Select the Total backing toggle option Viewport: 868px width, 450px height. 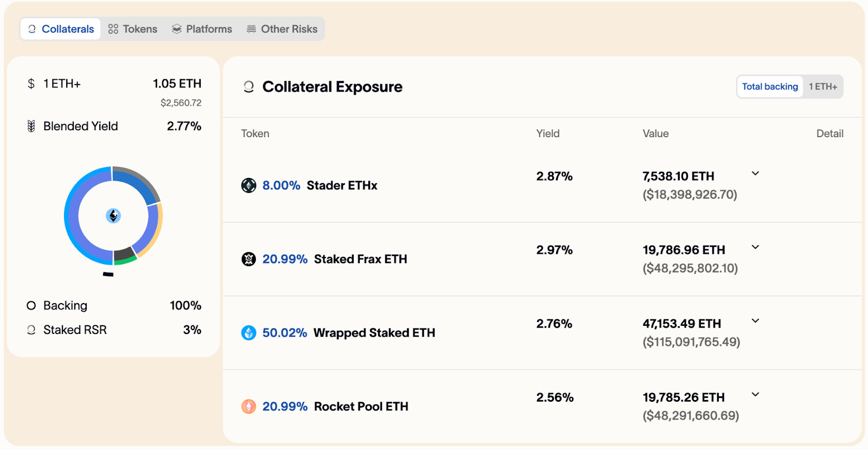click(770, 87)
